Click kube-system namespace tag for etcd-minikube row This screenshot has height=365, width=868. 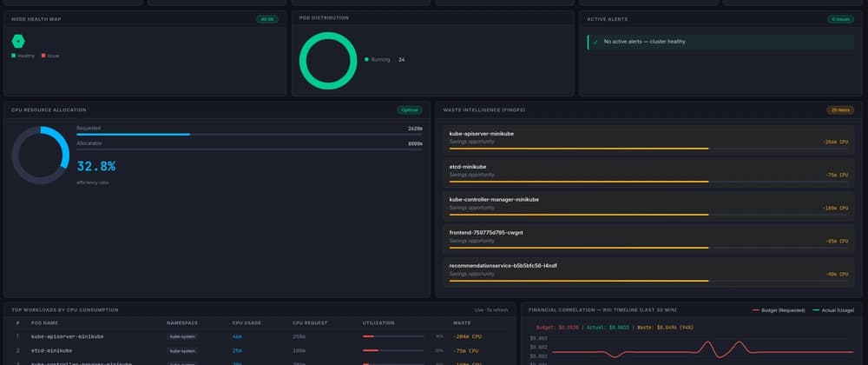pyautogui.click(x=182, y=350)
